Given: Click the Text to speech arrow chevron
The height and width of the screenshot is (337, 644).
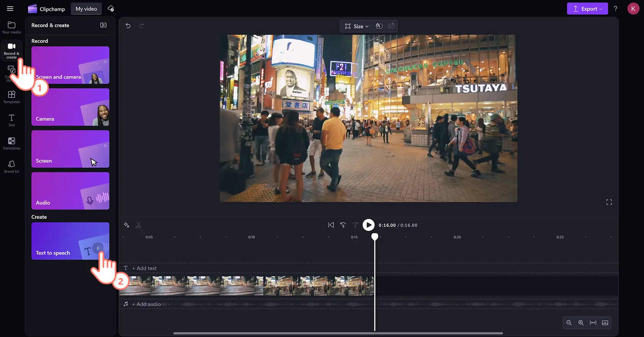Looking at the screenshot, I should coord(98,248).
